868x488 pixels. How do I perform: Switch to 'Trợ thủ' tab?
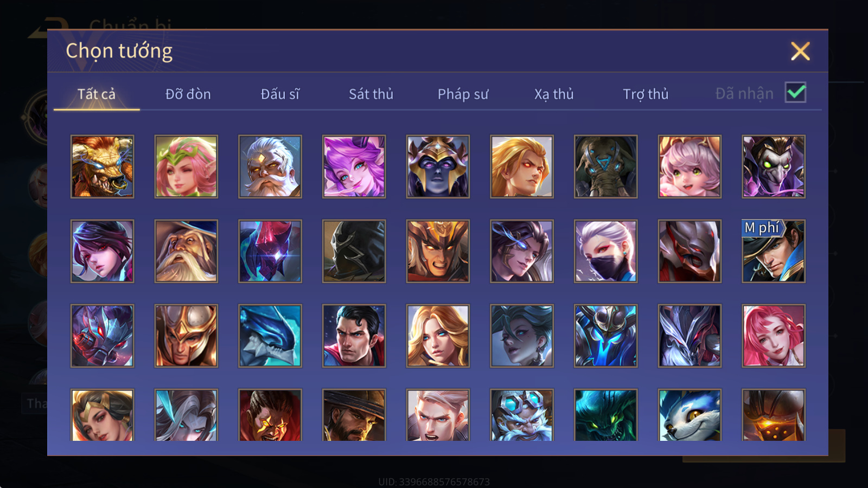[x=646, y=94]
